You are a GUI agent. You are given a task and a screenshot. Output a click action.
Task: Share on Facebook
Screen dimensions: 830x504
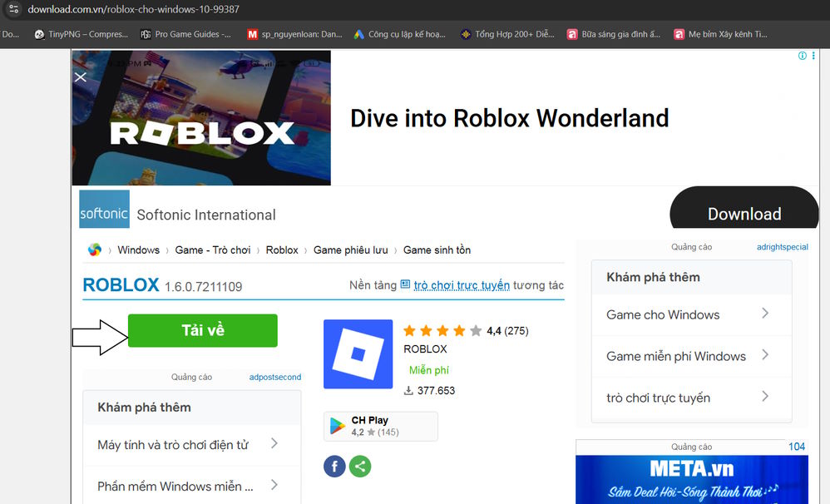(x=334, y=467)
